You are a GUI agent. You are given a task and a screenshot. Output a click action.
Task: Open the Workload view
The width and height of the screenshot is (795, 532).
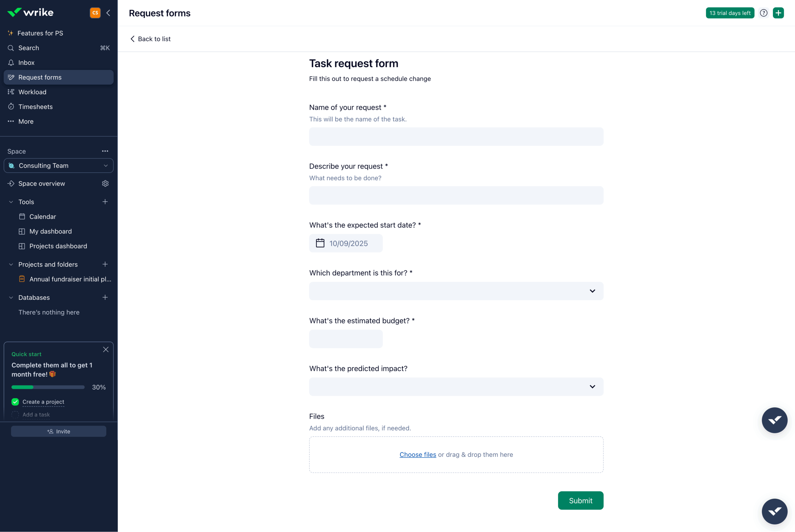point(32,92)
